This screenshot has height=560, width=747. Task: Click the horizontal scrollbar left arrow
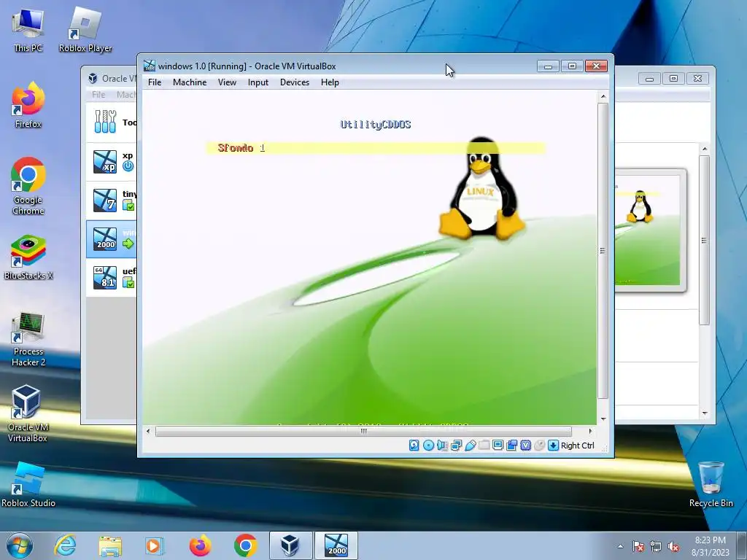click(148, 431)
